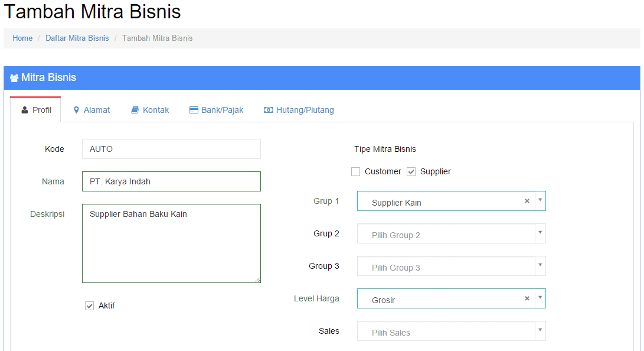Check the Customer checkbox
Viewport: 644px width, 351px height.
point(356,171)
